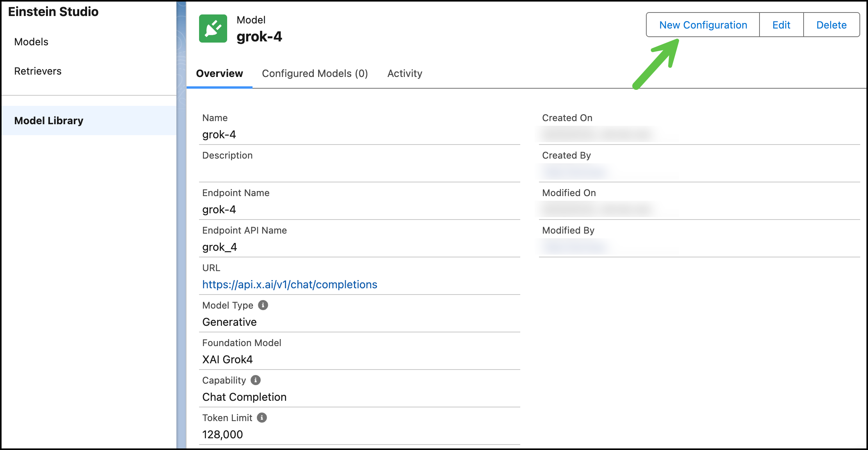Click the Model Type value Generative
This screenshot has width=868, height=450.
pyautogui.click(x=229, y=322)
